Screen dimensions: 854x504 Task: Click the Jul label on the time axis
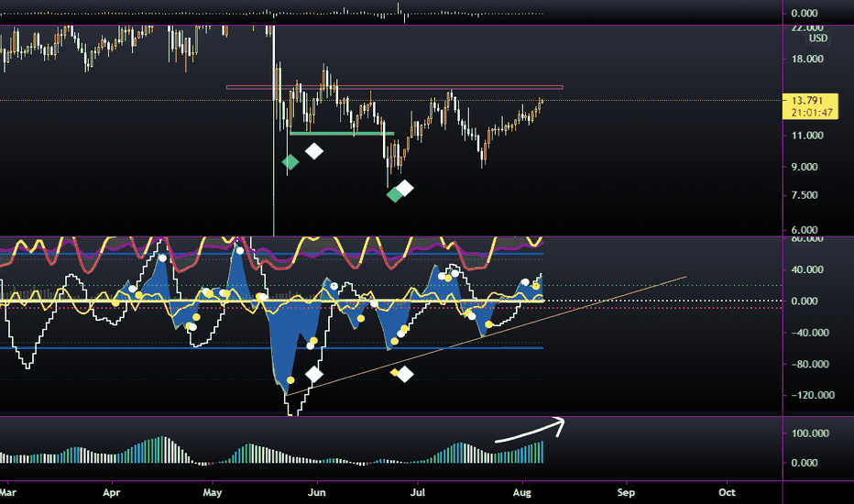coord(418,493)
